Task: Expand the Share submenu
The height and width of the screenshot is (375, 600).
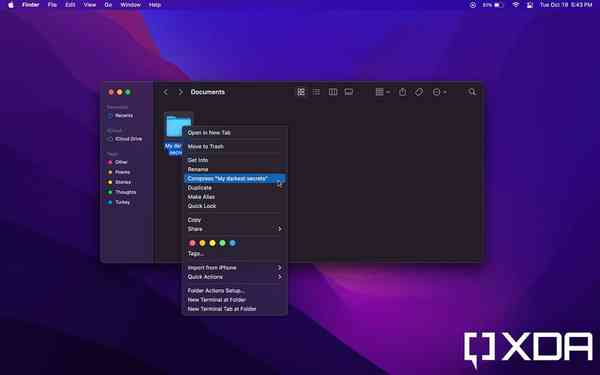Action: (x=235, y=229)
